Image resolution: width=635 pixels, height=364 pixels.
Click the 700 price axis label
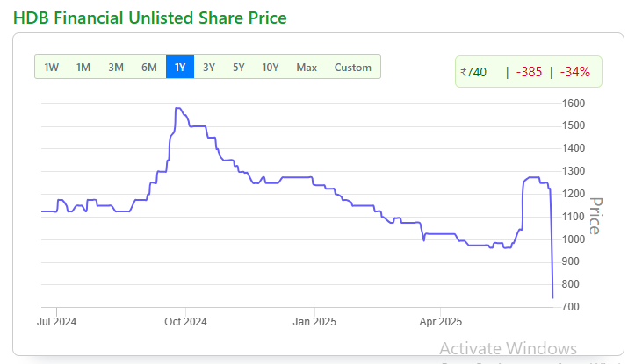click(571, 307)
